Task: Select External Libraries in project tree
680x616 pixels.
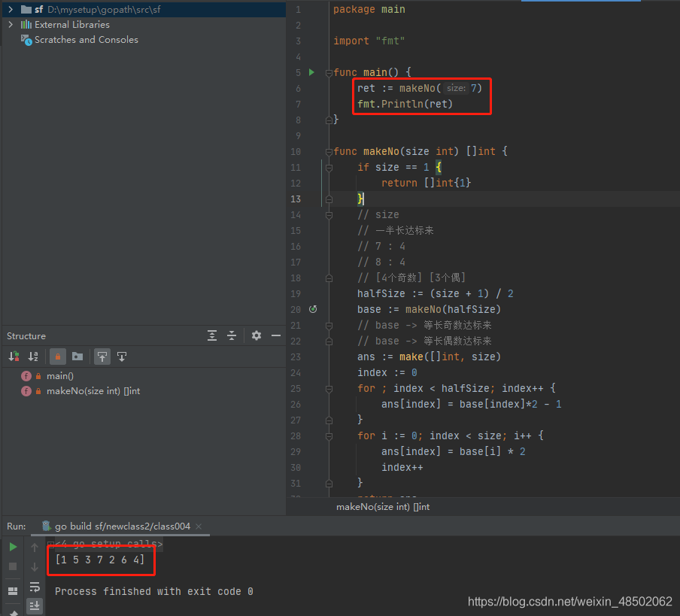Action: (x=72, y=24)
